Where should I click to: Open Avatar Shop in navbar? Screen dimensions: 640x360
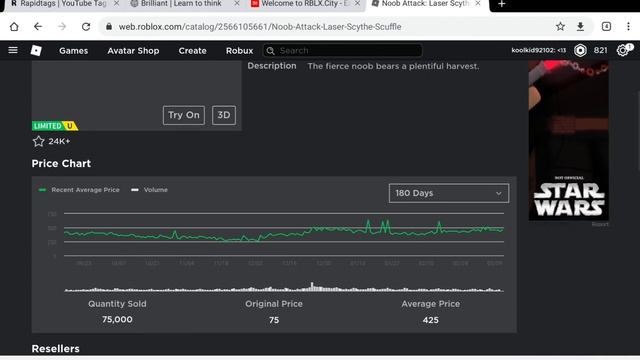click(133, 51)
